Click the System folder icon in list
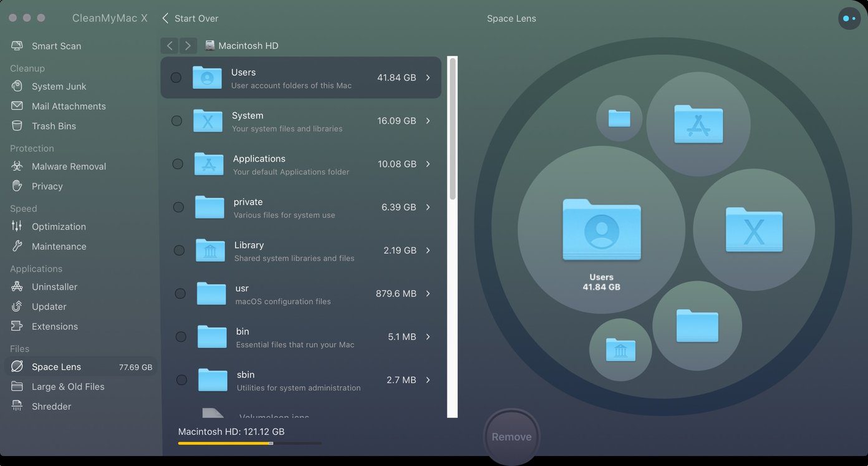This screenshot has width=868, height=466. coord(208,120)
